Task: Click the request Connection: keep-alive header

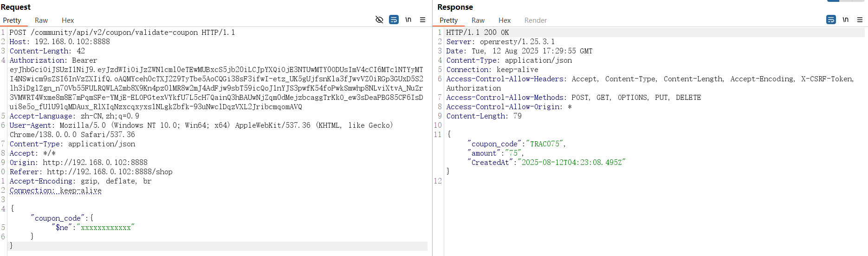Action: click(x=55, y=190)
